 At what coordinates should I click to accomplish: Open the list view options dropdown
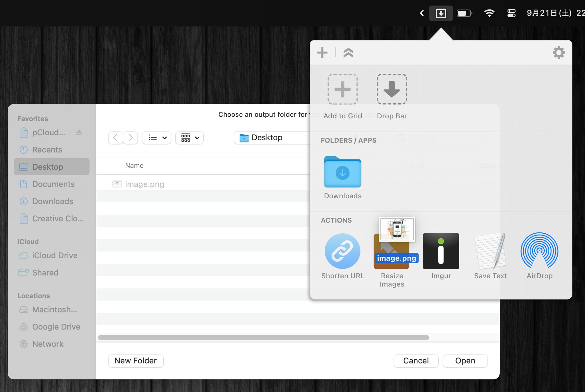coord(157,137)
